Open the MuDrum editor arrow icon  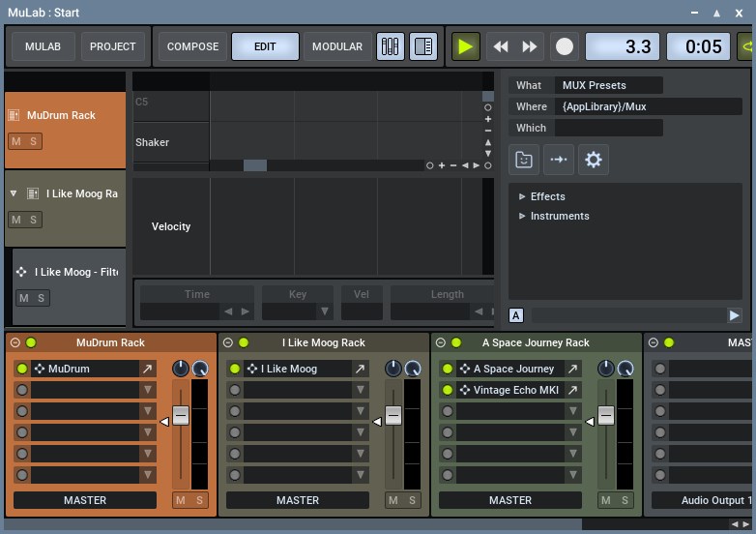(148, 369)
